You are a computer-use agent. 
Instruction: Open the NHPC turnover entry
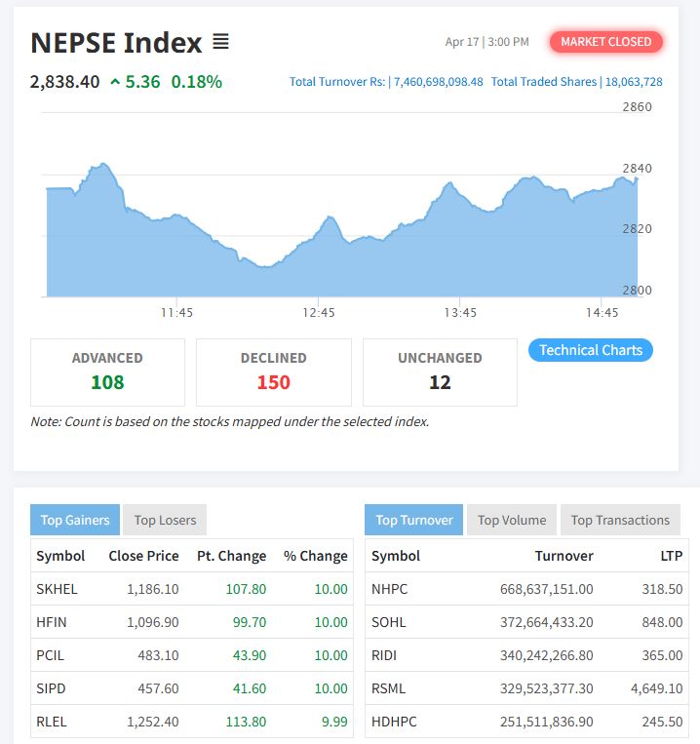(390, 589)
